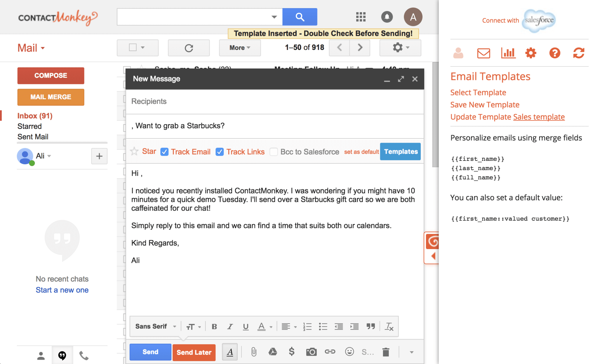Click the Select Template link
Screen dimensions: 598x364
478,92
